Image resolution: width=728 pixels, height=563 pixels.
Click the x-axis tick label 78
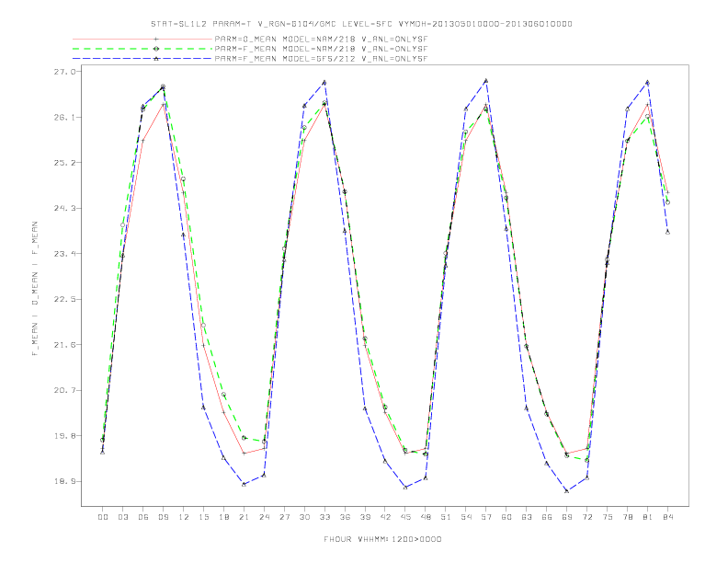(x=628, y=517)
